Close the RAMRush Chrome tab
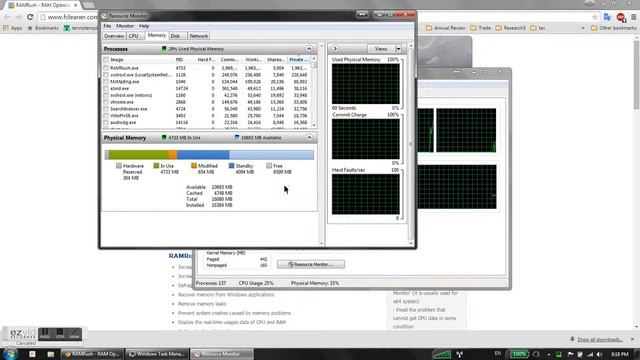640x360 pixels. [76, 5]
